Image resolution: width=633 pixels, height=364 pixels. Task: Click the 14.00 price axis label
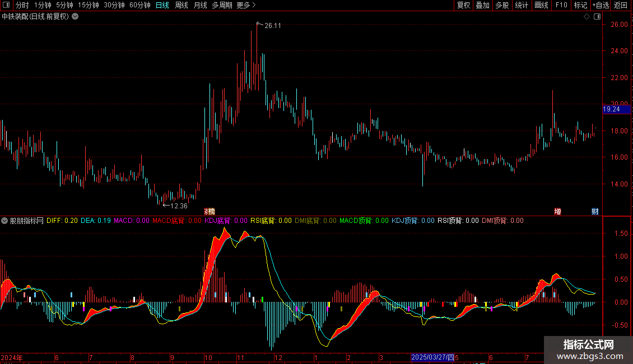[619, 184]
